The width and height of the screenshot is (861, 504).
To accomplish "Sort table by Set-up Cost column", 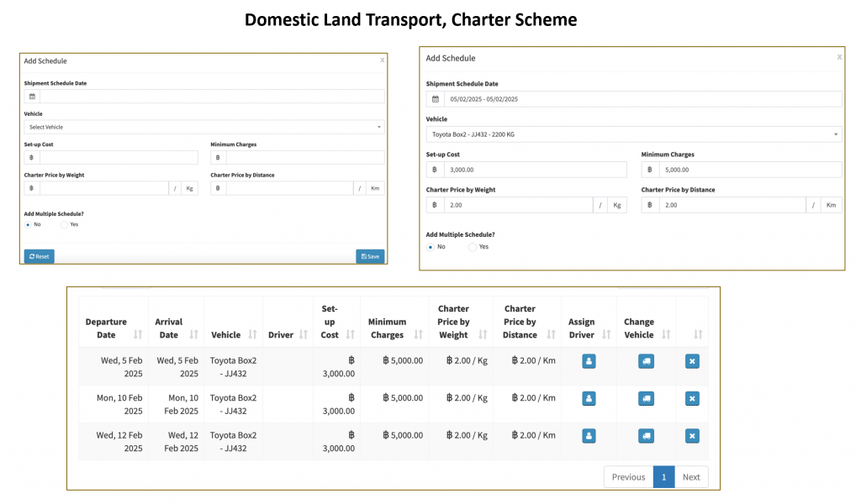I will coord(351,334).
